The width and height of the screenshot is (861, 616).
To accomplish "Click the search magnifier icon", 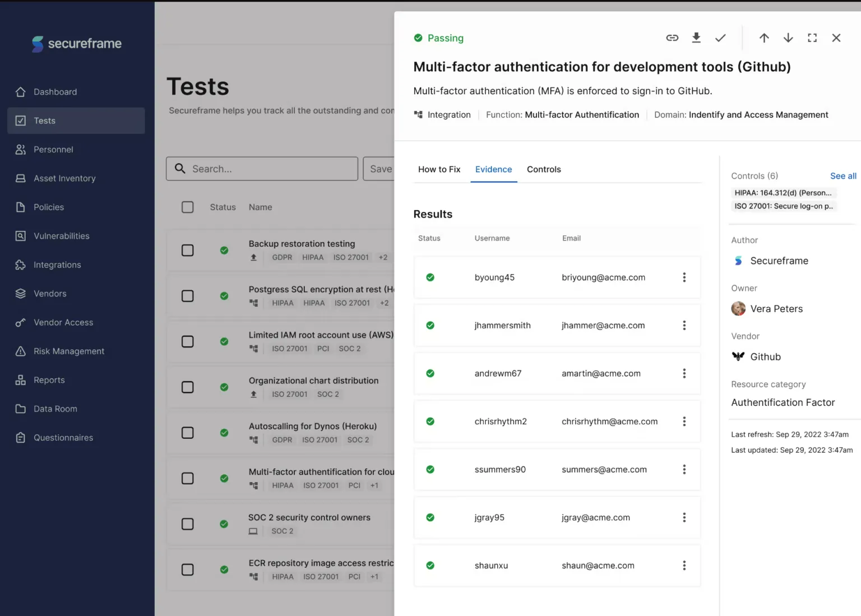I will tap(179, 168).
